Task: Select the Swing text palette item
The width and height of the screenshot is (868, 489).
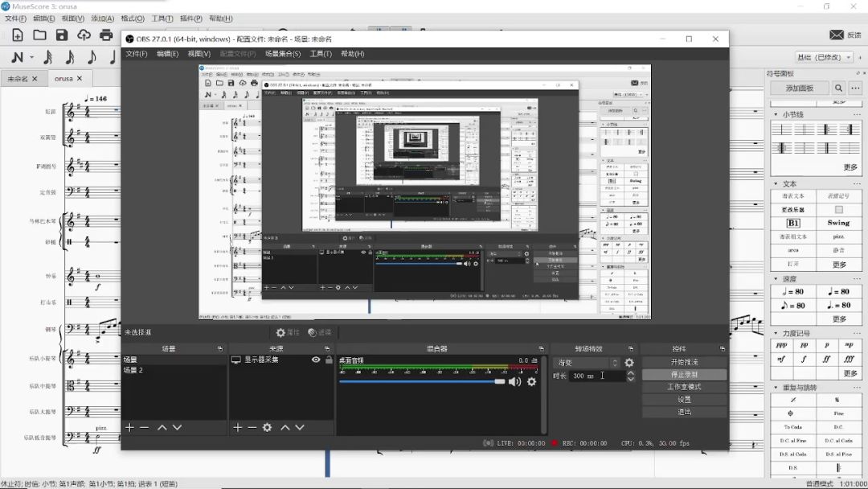Action: click(x=838, y=223)
